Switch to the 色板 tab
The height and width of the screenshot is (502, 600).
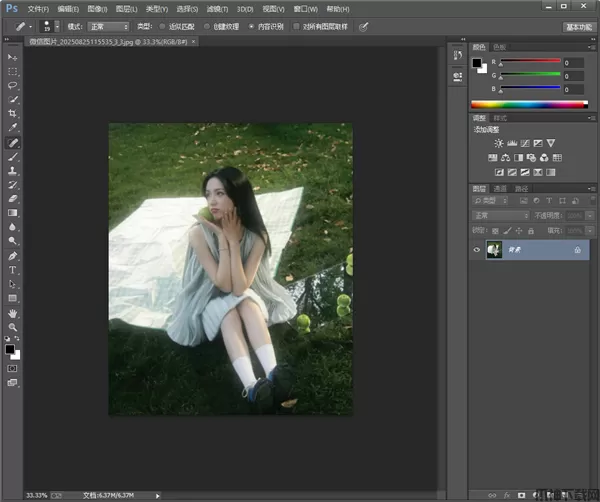pos(500,47)
